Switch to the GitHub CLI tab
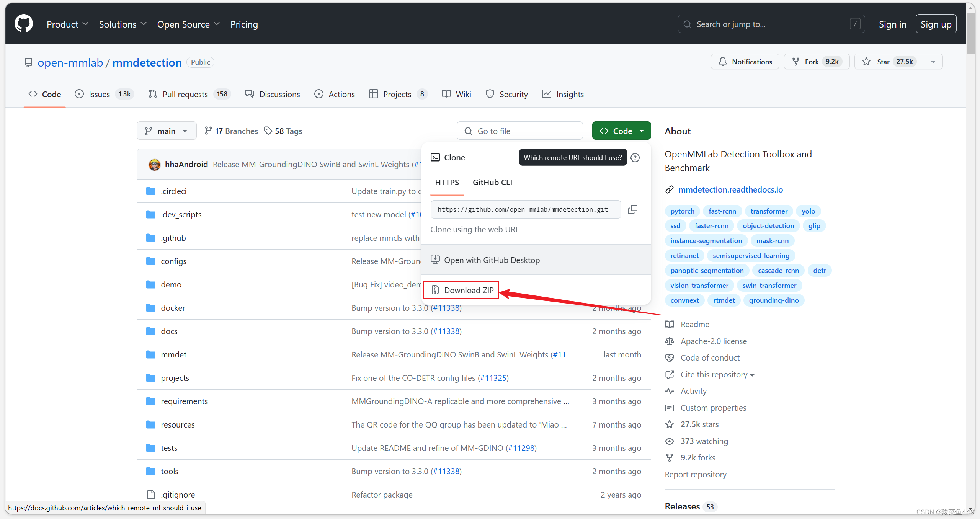980x519 pixels. (x=492, y=183)
